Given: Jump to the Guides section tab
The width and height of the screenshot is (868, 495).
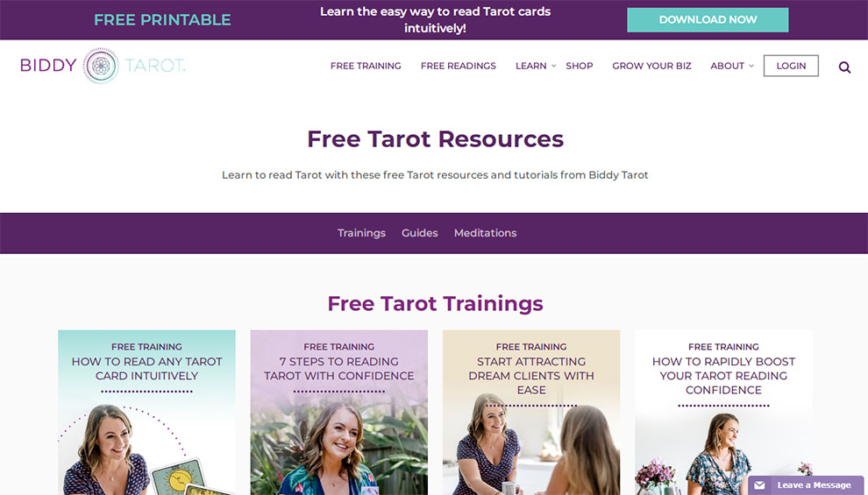Looking at the screenshot, I should pos(420,233).
